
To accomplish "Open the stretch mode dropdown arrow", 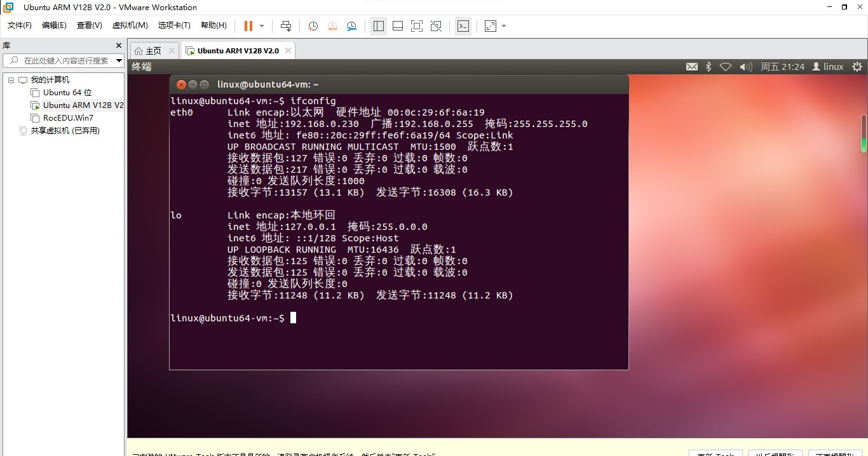I will point(504,26).
